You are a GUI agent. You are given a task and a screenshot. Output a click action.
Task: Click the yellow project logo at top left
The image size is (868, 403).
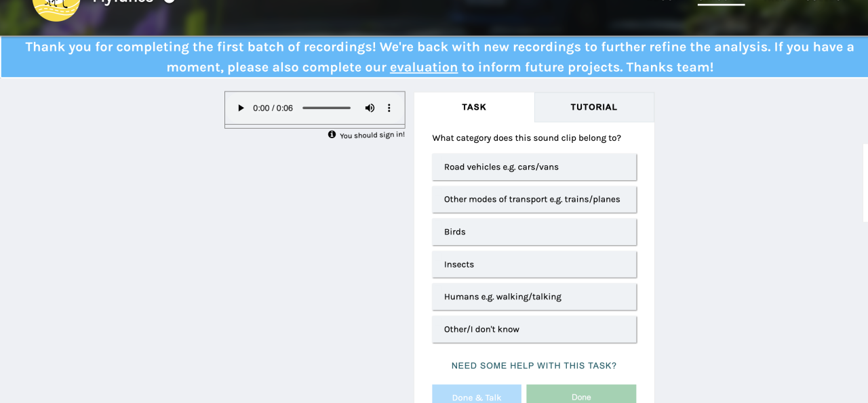56,7
